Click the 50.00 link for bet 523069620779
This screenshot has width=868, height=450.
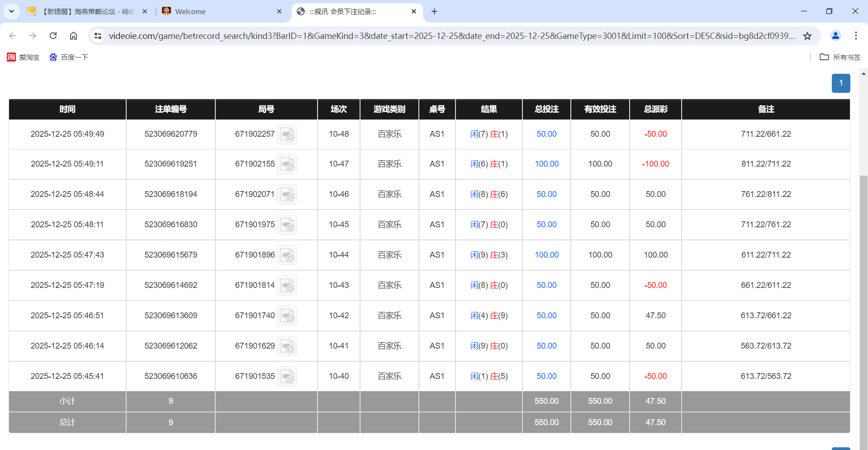pyautogui.click(x=546, y=134)
